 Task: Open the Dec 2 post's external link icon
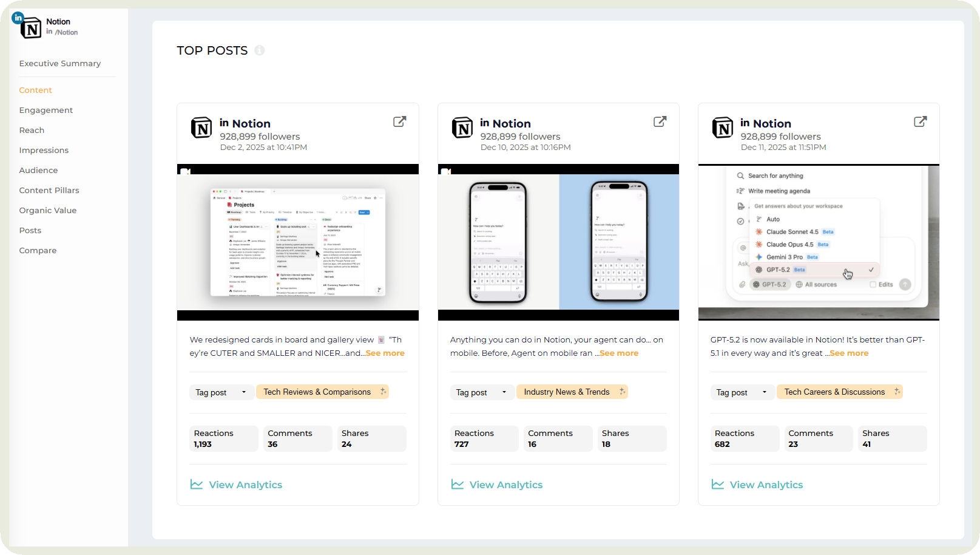pos(399,121)
